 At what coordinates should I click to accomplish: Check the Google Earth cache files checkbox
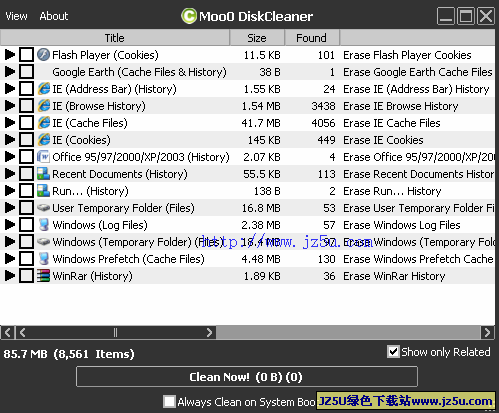click(x=26, y=72)
